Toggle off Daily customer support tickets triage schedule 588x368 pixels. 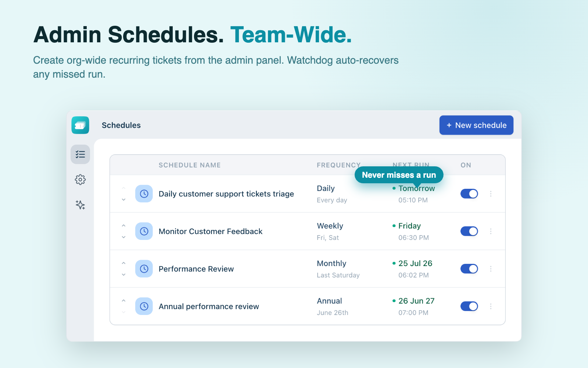(469, 194)
